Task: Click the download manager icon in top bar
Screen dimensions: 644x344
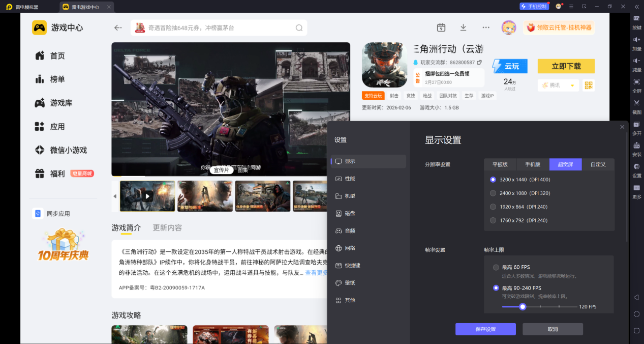Action: coord(463,27)
